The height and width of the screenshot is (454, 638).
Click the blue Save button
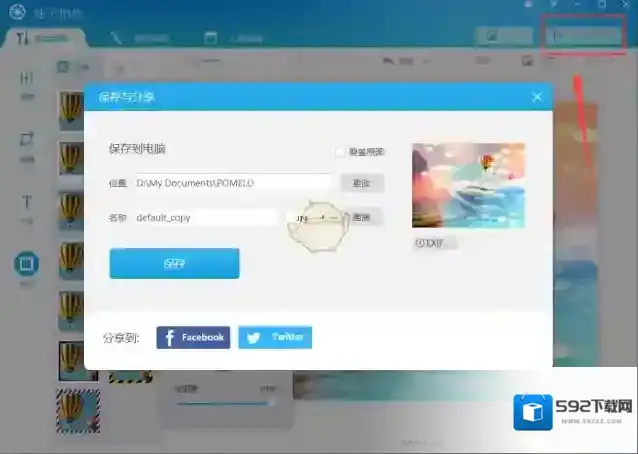click(x=174, y=264)
